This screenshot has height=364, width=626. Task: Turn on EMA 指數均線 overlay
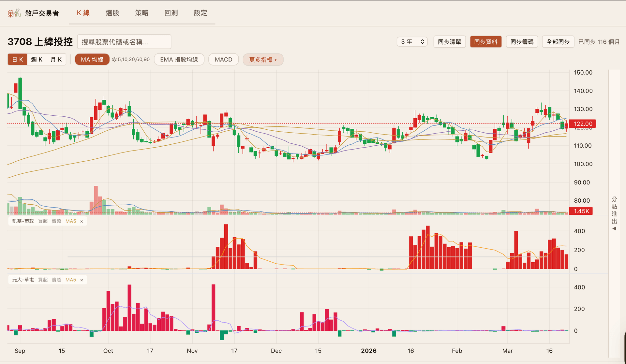[179, 60]
